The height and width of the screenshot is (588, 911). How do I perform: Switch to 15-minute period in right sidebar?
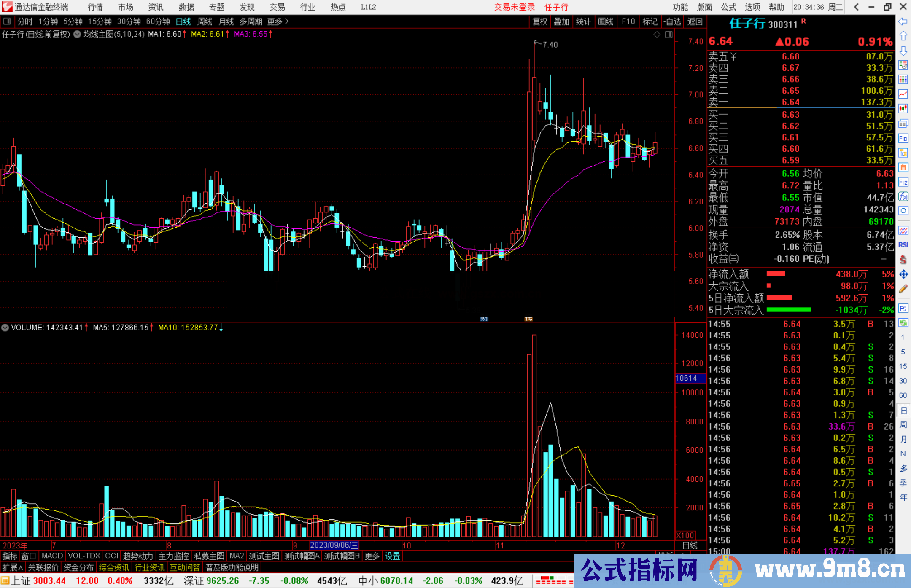point(903,366)
